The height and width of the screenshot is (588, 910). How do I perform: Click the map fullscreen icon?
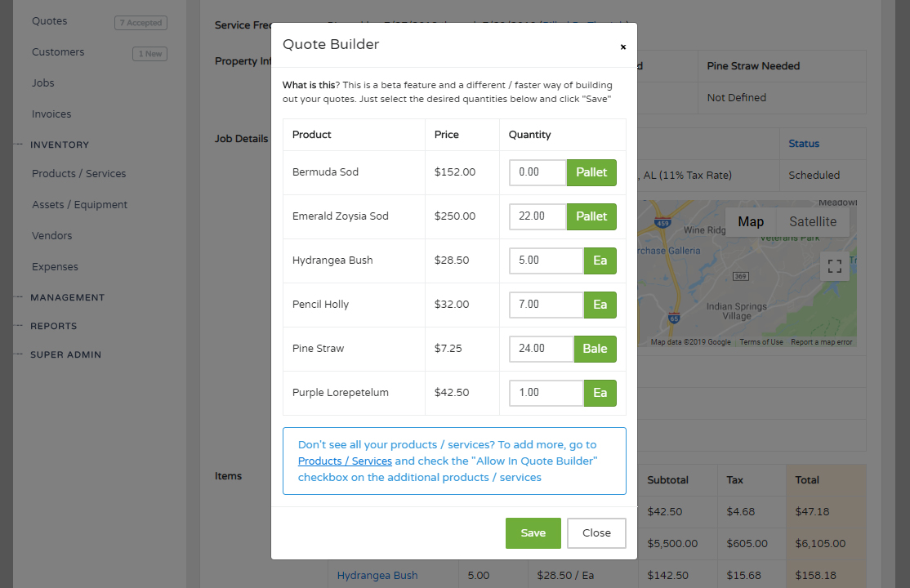point(834,266)
